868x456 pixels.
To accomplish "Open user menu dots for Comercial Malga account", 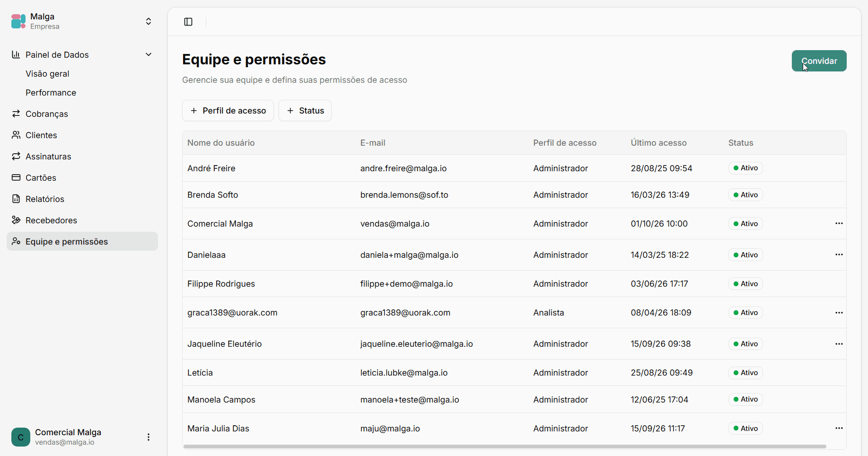I will pos(149,437).
